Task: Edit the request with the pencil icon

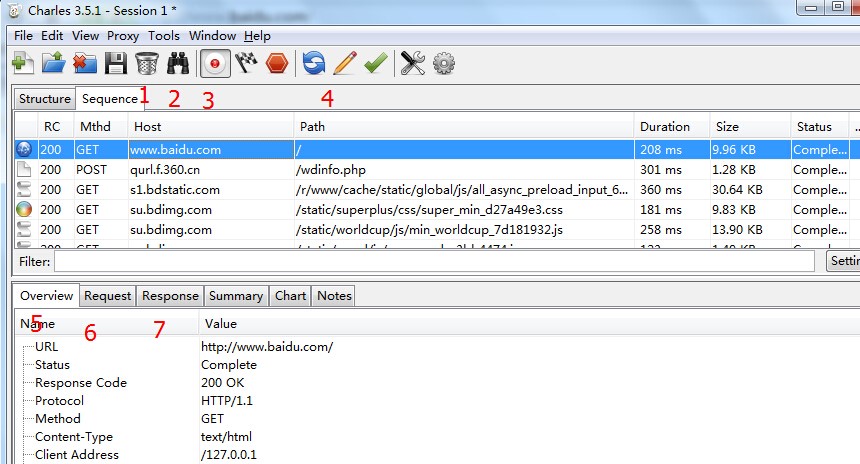Action: click(345, 63)
